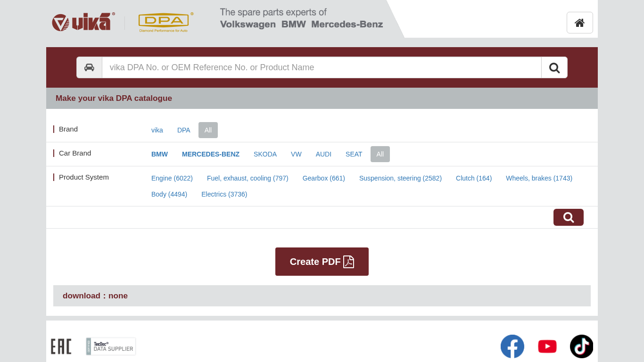Open the YouTube channel icon
Image resolution: width=644 pixels, height=362 pixels.
click(x=547, y=346)
